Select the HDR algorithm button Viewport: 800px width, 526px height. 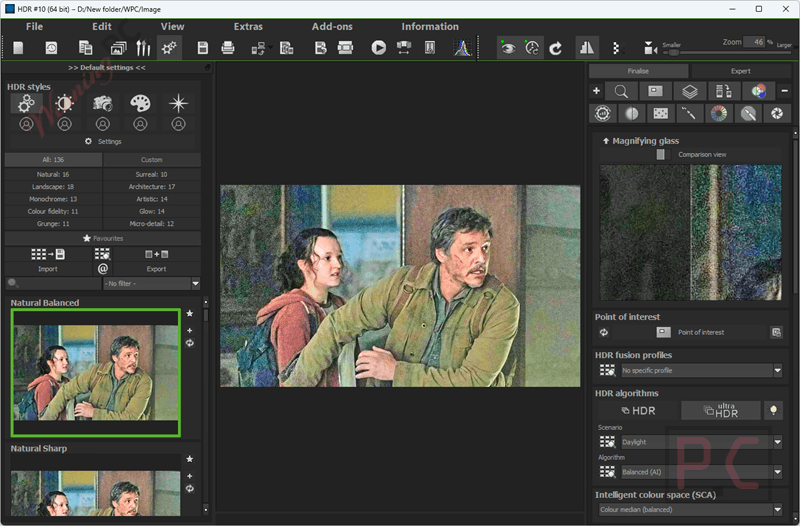pyautogui.click(x=638, y=410)
